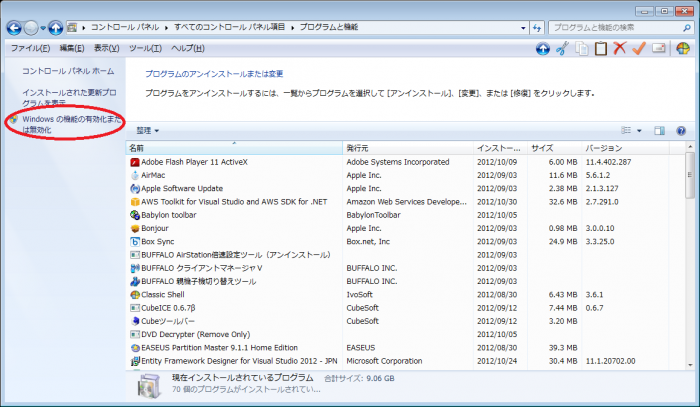Image resolution: width=700 pixels, height=407 pixels.
Task: Open Windows の機能の有効化または無効化 link
Action: point(71,124)
